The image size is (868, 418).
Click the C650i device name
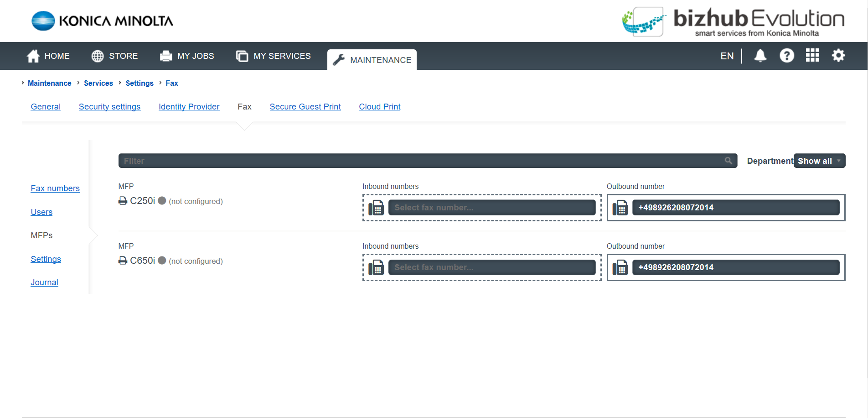coord(142,261)
